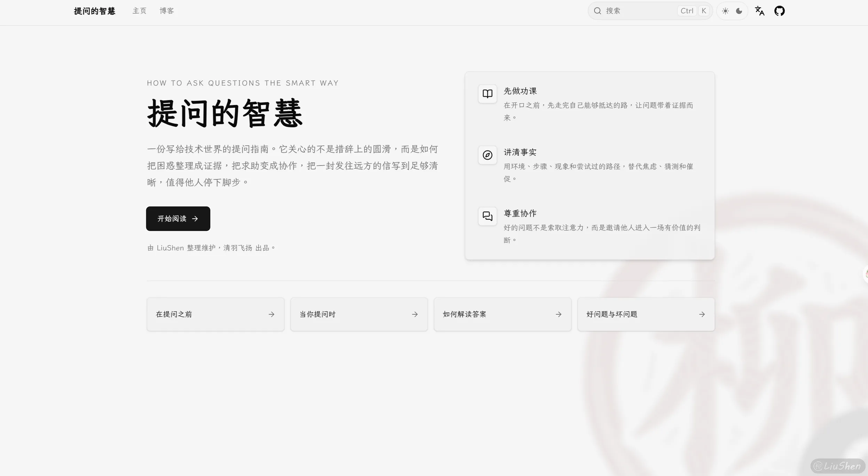868x476 pixels.
Task: Click the Ctrl shortcut key badge
Action: pos(687,11)
